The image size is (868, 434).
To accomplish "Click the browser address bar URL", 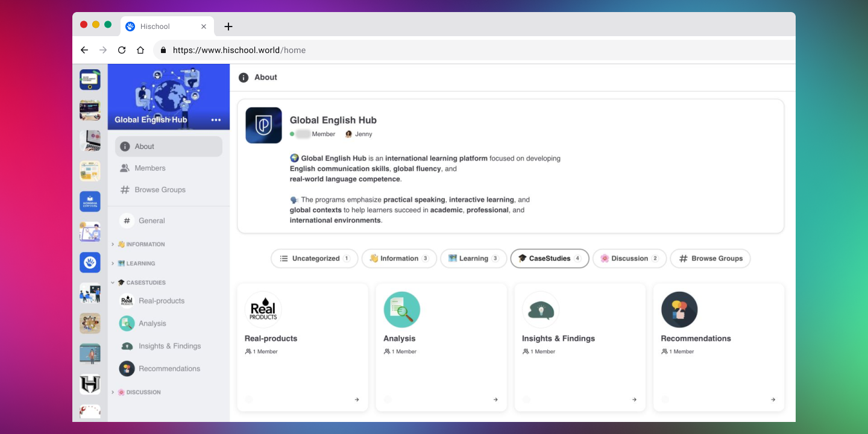I will tap(239, 50).
